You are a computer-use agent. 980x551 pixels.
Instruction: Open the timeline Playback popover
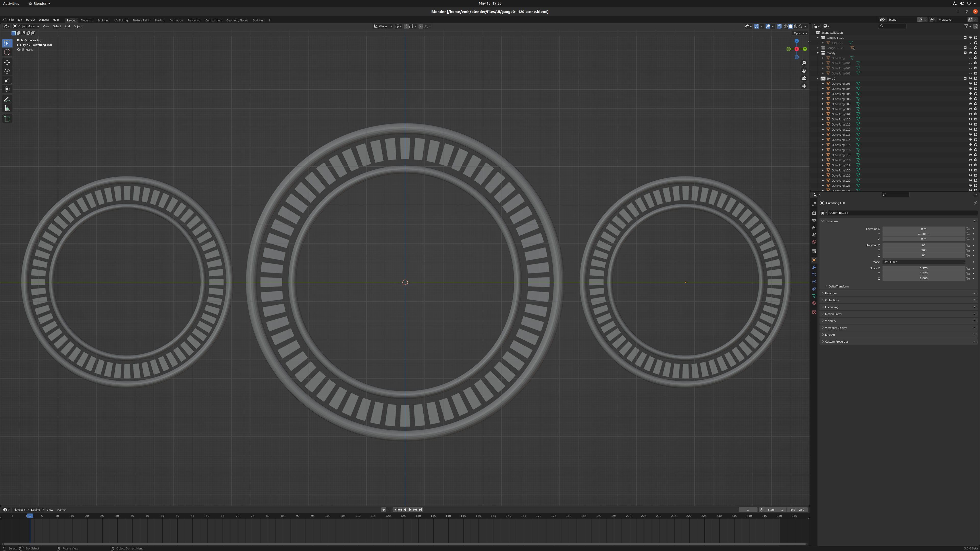20,510
